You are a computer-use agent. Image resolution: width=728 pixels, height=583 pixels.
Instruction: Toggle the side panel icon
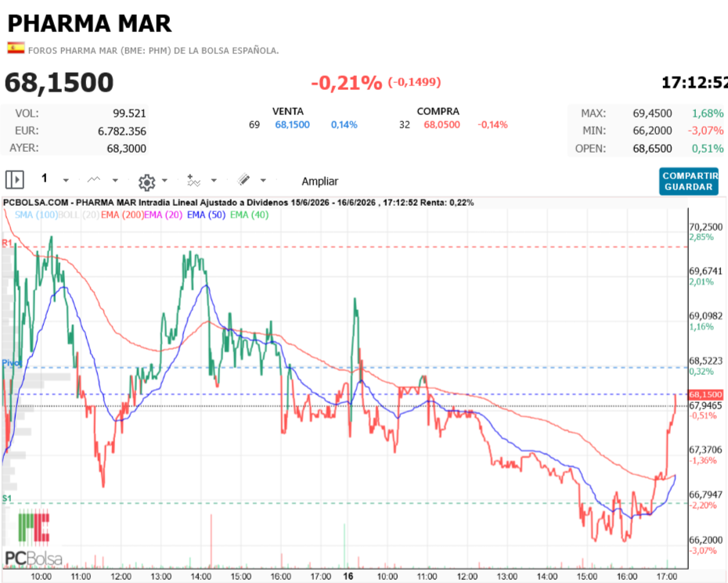pos(14,179)
